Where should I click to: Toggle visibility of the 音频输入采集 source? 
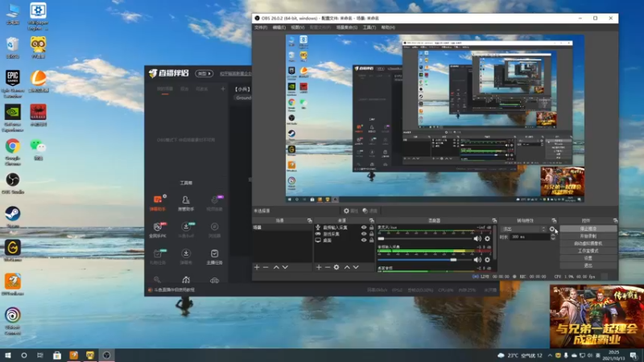(364, 228)
